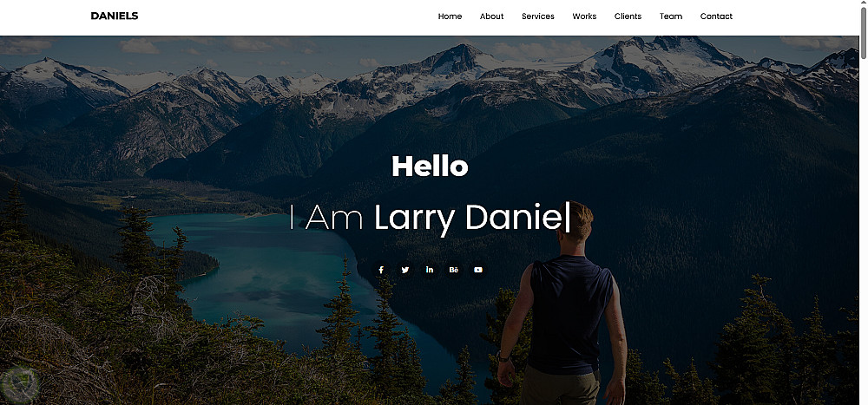Open the Contact nav link

pyautogui.click(x=716, y=16)
